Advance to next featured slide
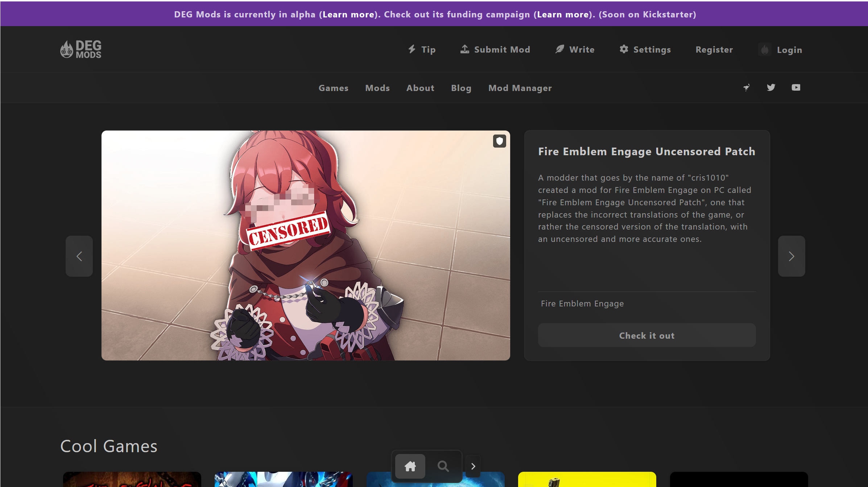Image resolution: width=868 pixels, height=487 pixels. (x=791, y=256)
